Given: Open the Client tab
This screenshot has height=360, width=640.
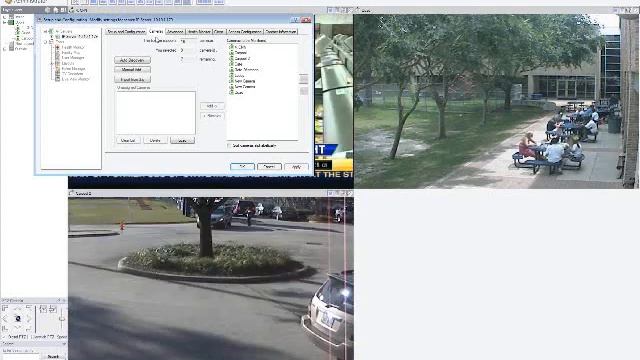Looking at the screenshot, I should click(219, 31).
